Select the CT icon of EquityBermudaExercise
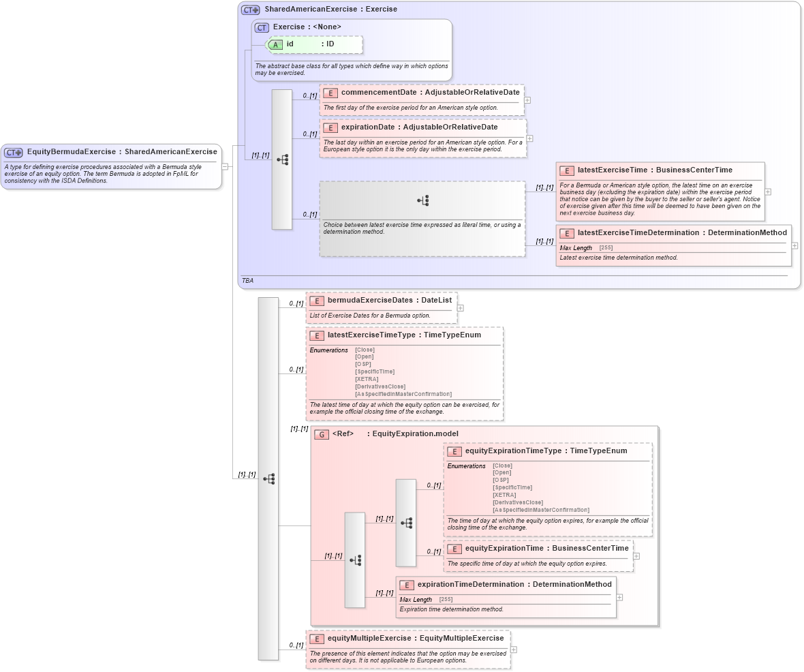The image size is (804, 672). [x=14, y=151]
